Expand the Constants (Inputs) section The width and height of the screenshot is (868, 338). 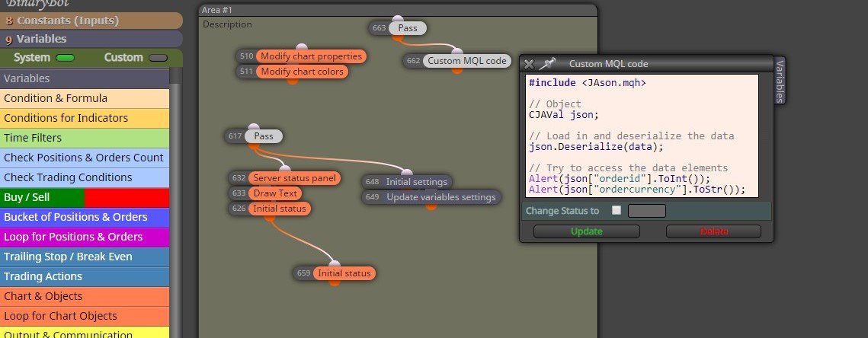91,21
